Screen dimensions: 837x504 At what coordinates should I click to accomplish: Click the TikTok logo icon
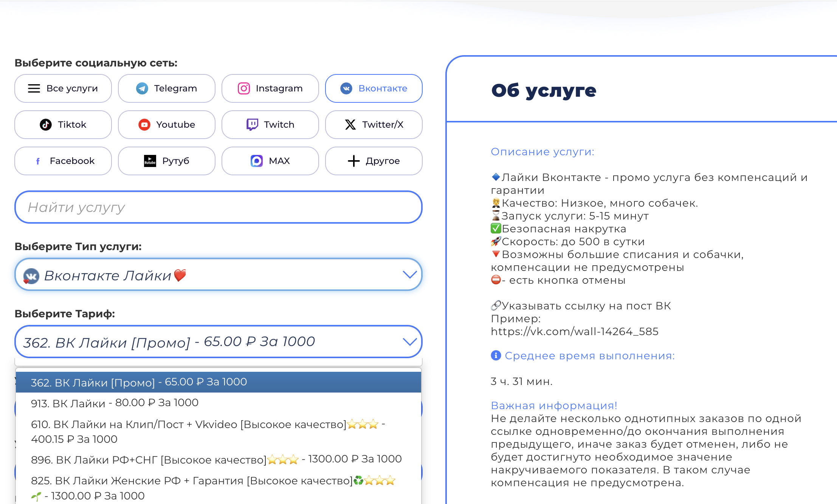(46, 125)
